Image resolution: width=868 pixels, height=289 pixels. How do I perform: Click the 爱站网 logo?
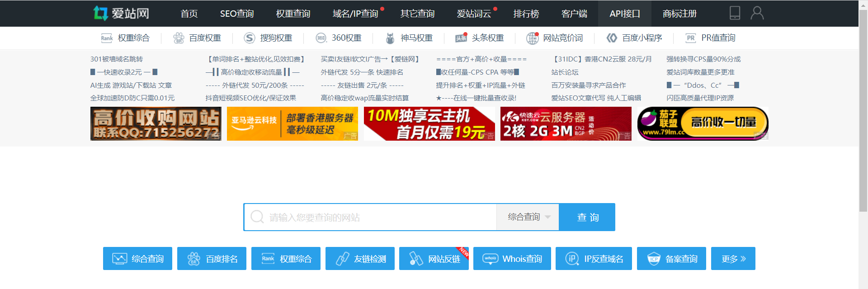[x=121, y=13]
